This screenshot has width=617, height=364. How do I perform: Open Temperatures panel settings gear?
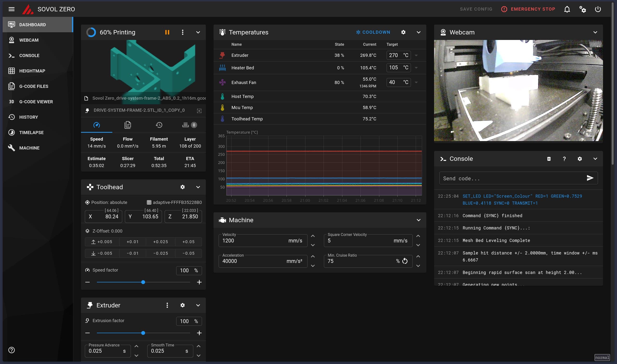point(403,32)
